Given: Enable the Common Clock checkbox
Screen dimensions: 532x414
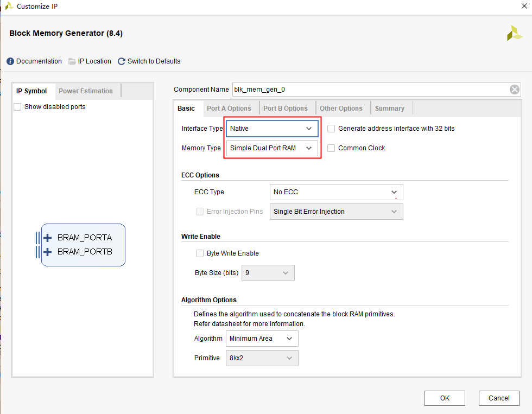Looking at the screenshot, I should (331, 148).
